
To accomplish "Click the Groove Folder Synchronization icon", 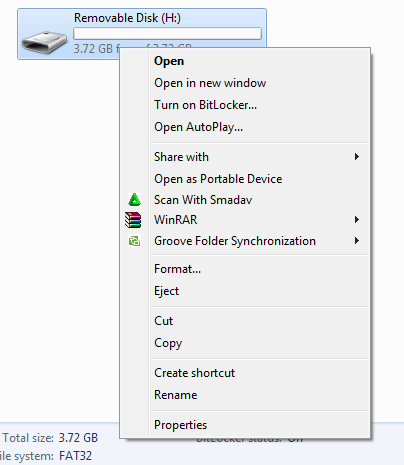I will pyautogui.click(x=134, y=241).
